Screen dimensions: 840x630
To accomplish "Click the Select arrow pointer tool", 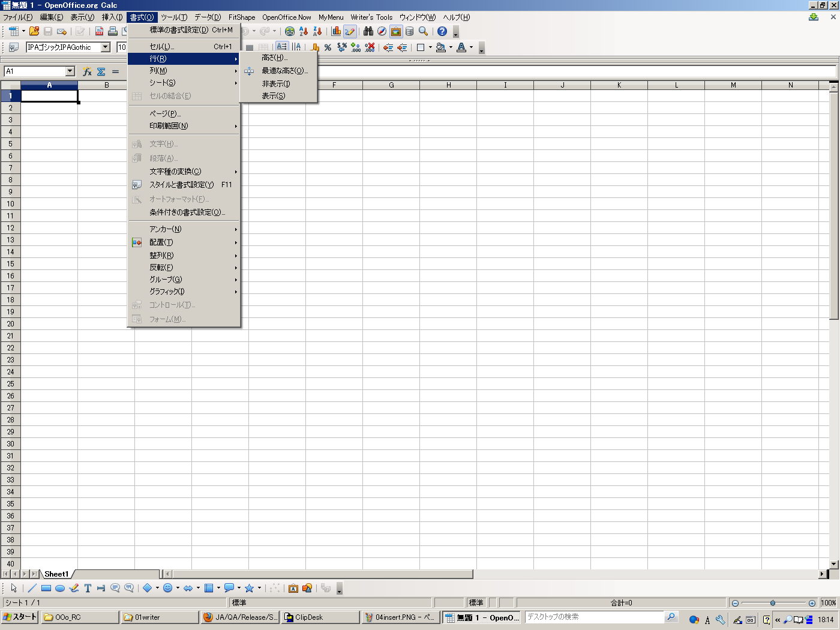I will [14, 588].
